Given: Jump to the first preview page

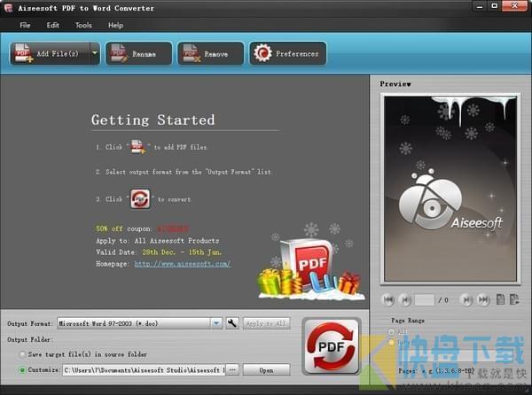Looking at the screenshot, I should click(x=388, y=300).
